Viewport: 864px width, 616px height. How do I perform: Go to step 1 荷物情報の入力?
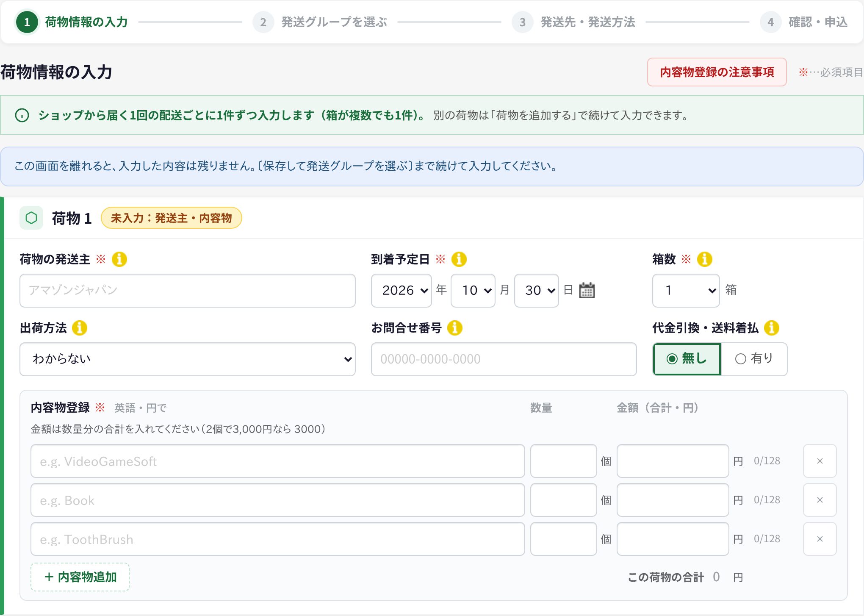(72, 22)
